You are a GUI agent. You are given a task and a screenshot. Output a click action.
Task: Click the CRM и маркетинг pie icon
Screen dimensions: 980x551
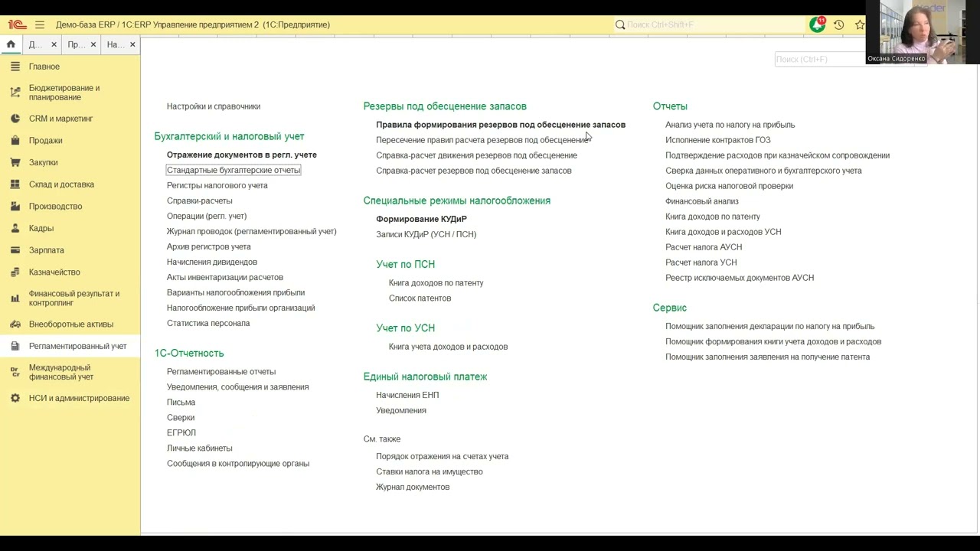[15, 119]
